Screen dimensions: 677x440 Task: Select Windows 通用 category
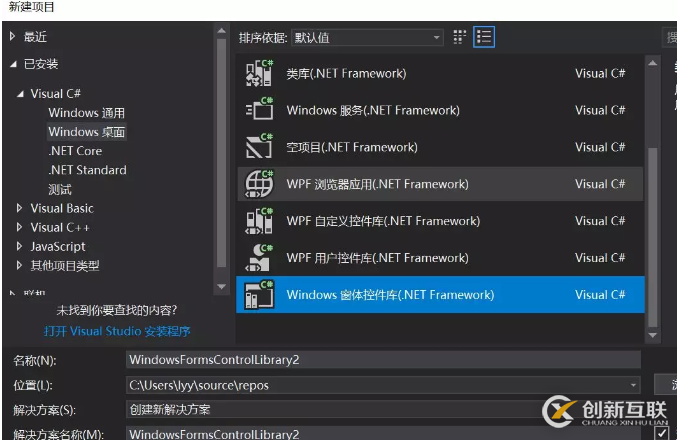click(x=86, y=113)
